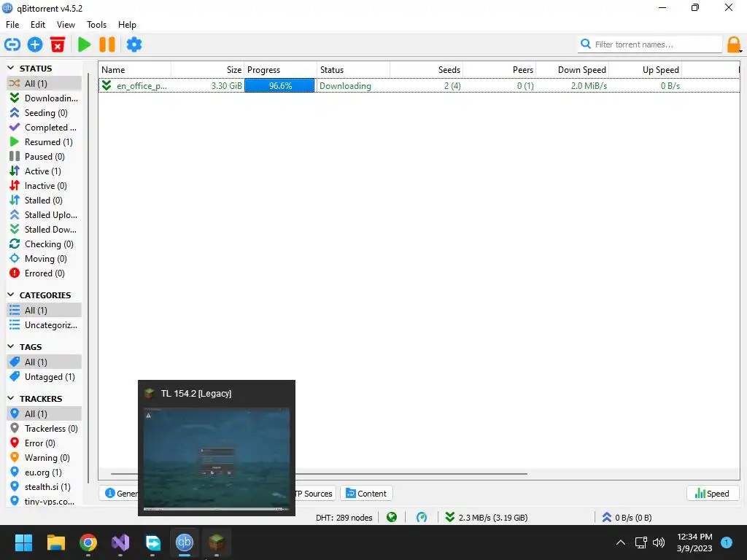
Task: Select the Stalled Uploading filter
Action: [44, 215]
